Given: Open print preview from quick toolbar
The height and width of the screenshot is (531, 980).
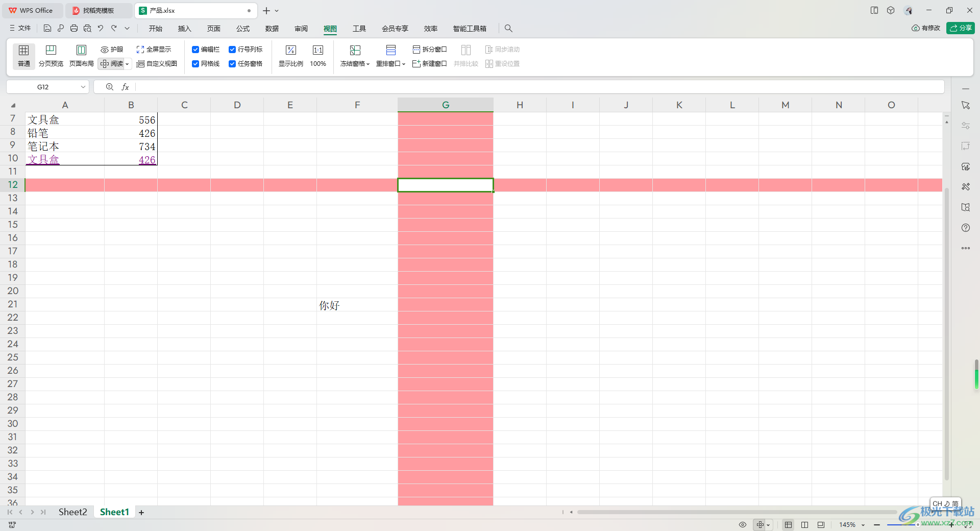Looking at the screenshot, I should pos(87,29).
